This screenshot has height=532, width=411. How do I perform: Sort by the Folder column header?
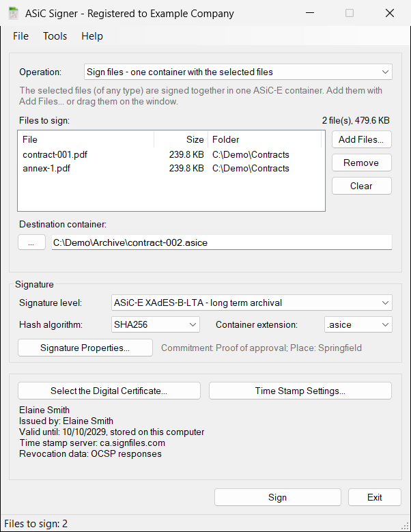(264, 139)
